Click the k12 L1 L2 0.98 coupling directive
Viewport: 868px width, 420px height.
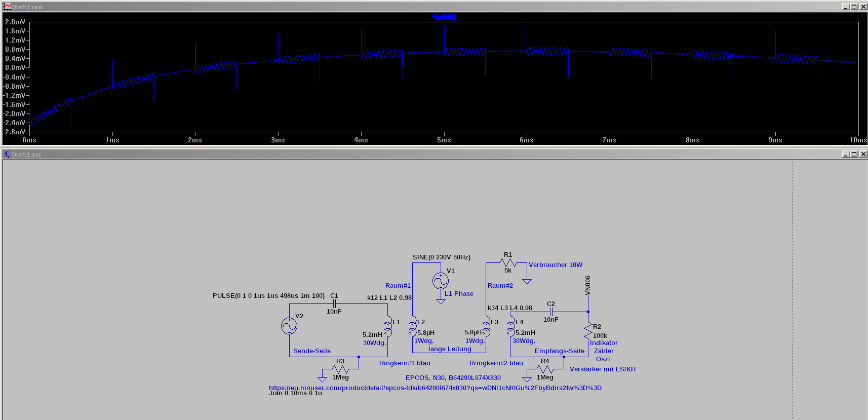pyautogui.click(x=389, y=297)
